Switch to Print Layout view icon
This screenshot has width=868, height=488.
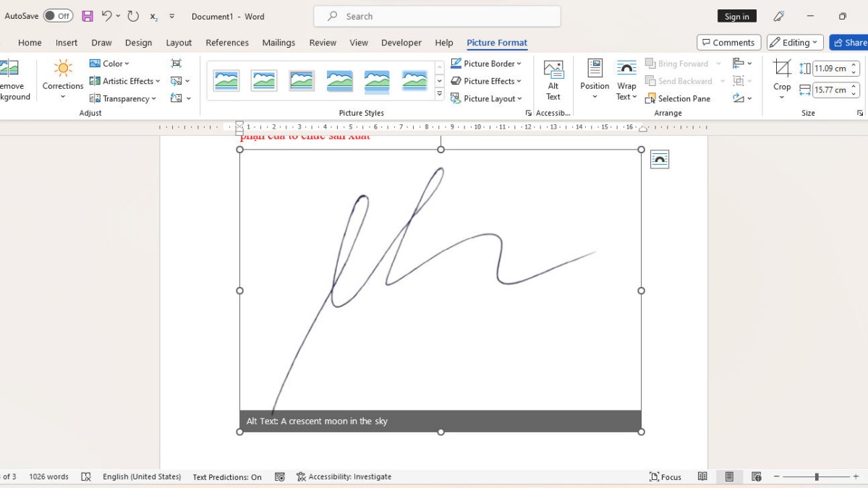pos(729,477)
